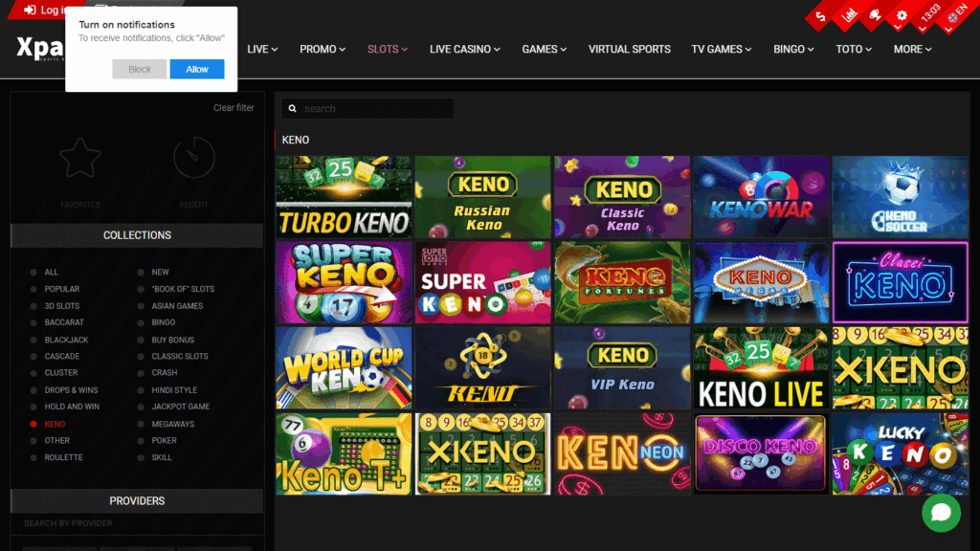The image size is (980, 551).
Task: Expand the TV GAMES menu
Action: 722,50
